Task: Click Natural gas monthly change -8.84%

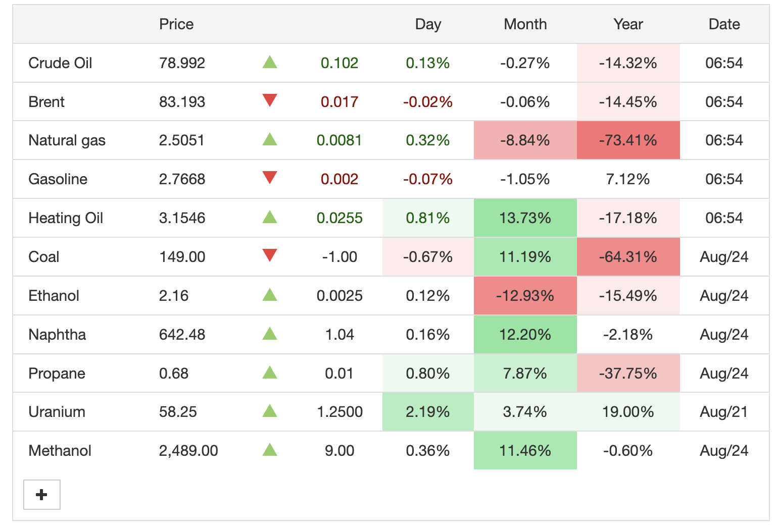Action: click(525, 140)
